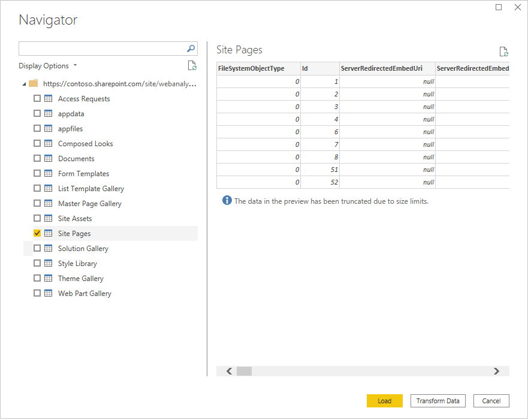Image resolution: width=528 pixels, height=420 pixels.
Task: Uncheck the Site Pages checkbox
Action: click(37, 233)
